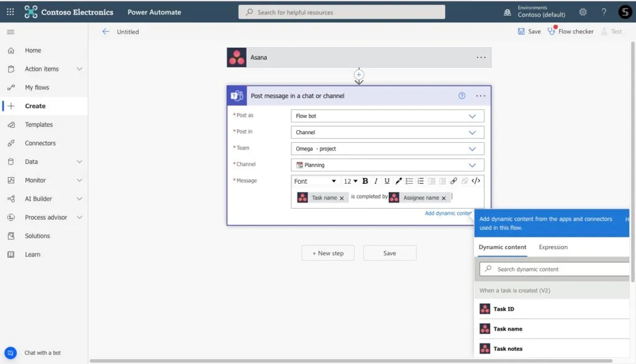Viewport: 636px width, 364px height.
Task: Open the Environments picker icon
Action: tap(507, 12)
